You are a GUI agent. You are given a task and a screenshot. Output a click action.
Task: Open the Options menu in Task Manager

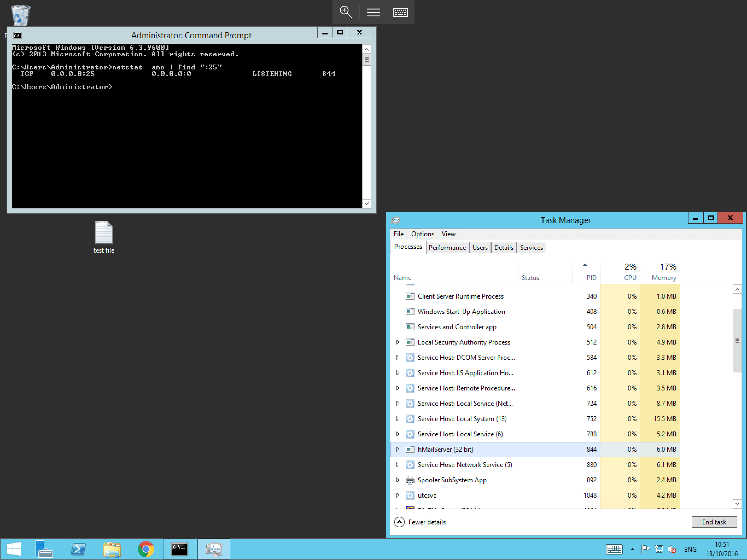click(x=422, y=234)
